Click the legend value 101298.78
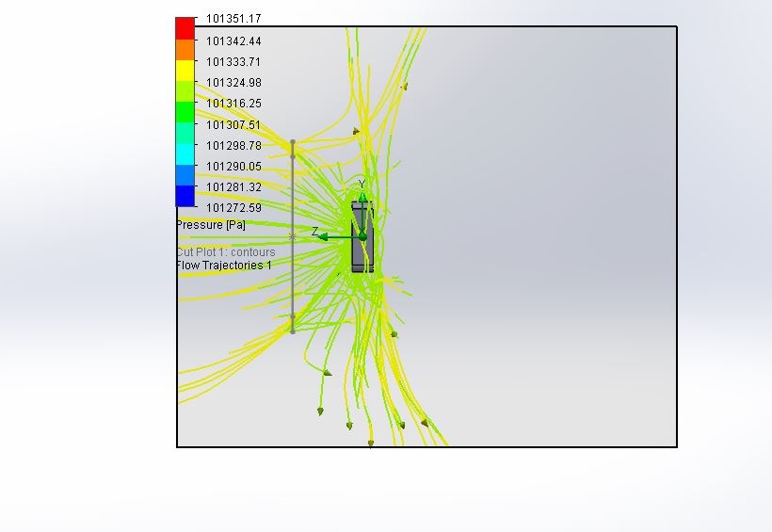This screenshot has width=772, height=532. pos(233,146)
